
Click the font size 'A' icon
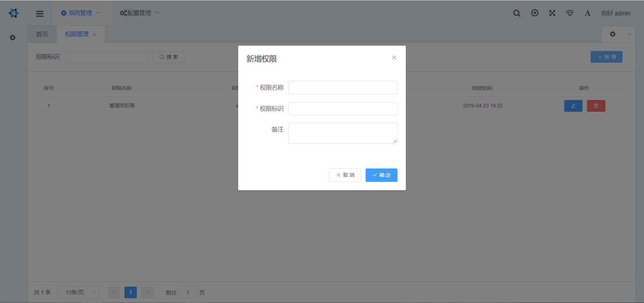coord(587,13)
